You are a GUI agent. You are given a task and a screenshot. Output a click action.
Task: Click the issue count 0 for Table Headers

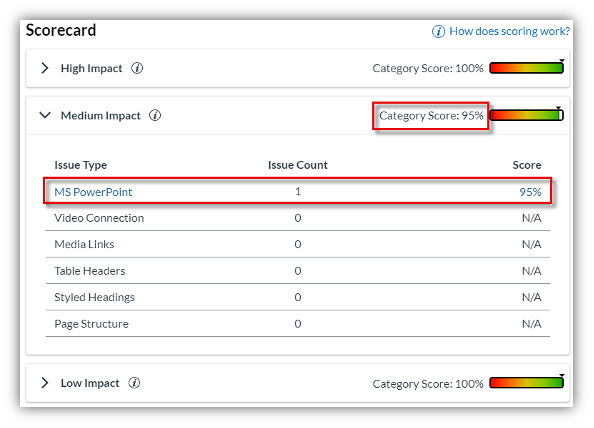pos(298,271)
